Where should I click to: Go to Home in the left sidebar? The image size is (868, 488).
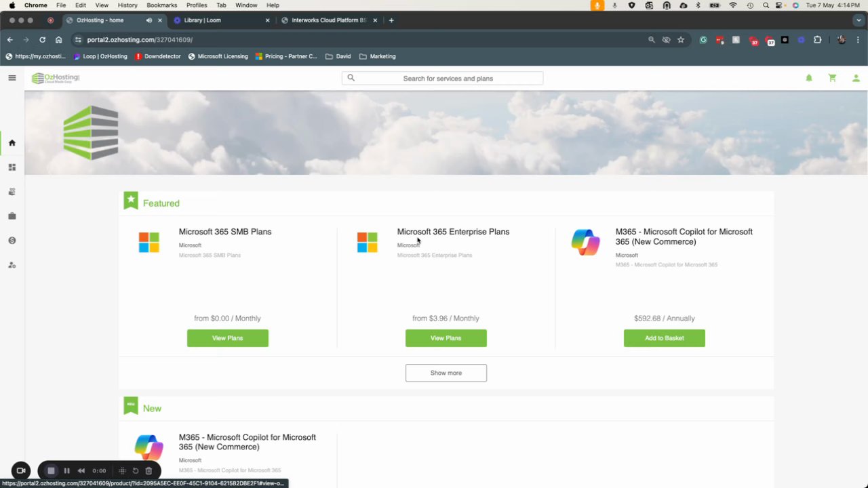(x=12, y=143)
